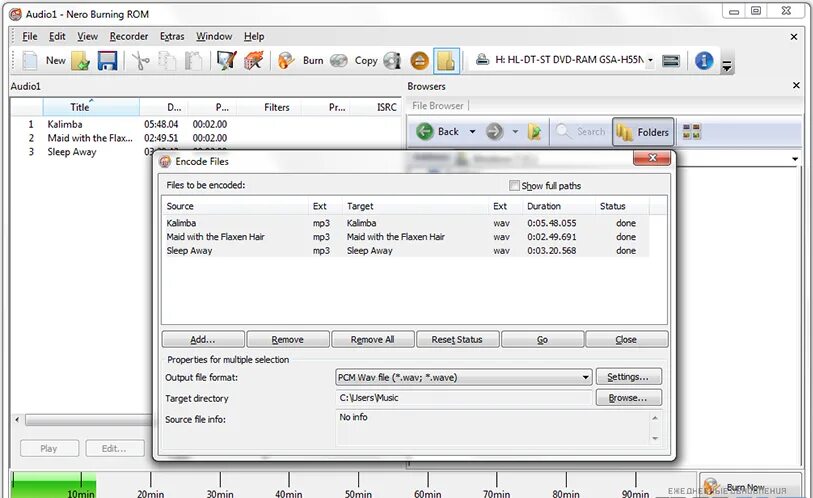The width and height of the screenshot is (813, 498).
Task: Select the Kalimba track in Audio1 list
Action: point(65,124)
